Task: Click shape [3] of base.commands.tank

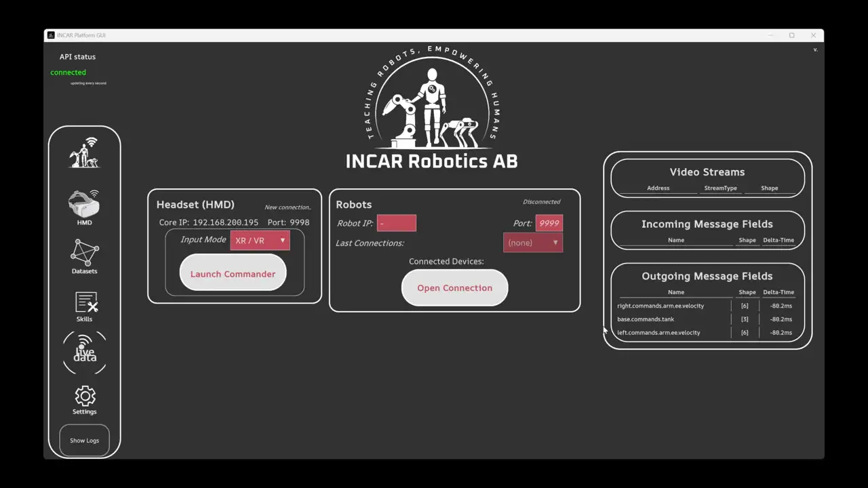Action: (x=745, y=319)
